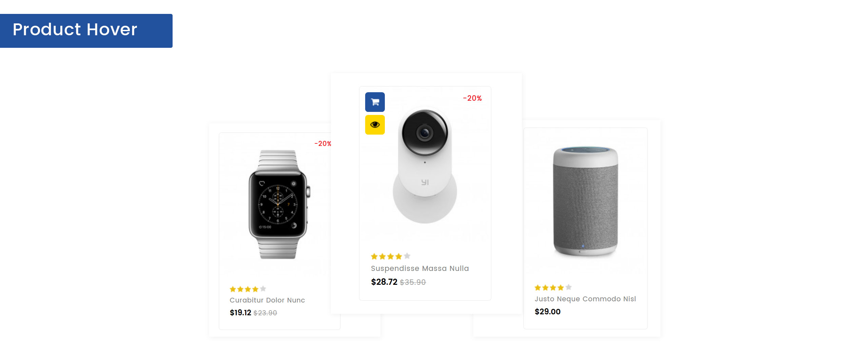
Task: Click the yellow quick view eye icon
Action: [375, 125]
